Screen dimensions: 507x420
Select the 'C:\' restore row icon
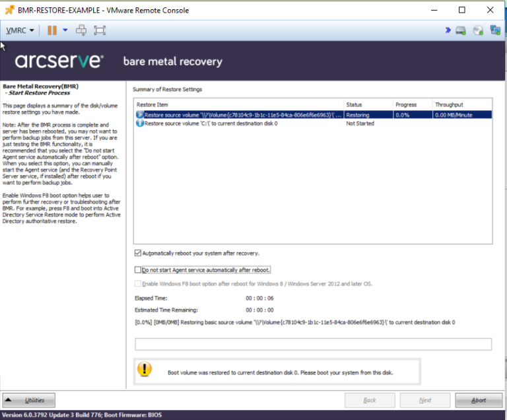(x=140, y=123)
